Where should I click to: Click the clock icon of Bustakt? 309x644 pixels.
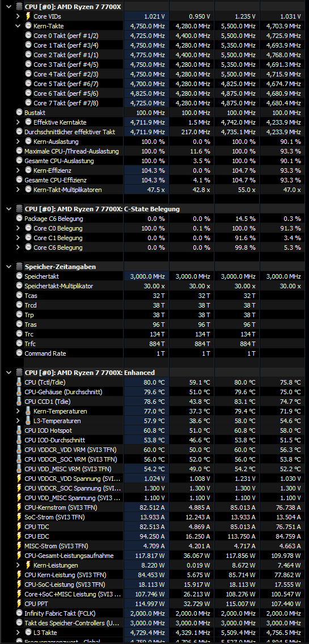pyautogui.click(x=19, y=113)
